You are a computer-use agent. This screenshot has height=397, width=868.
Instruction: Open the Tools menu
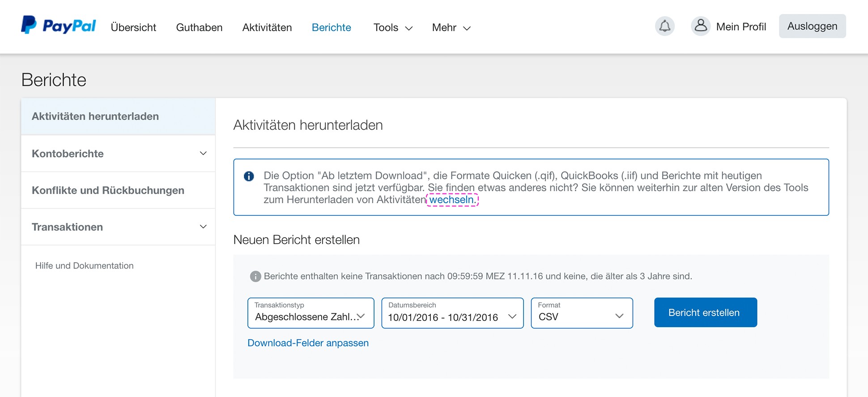tap(392, 28)
